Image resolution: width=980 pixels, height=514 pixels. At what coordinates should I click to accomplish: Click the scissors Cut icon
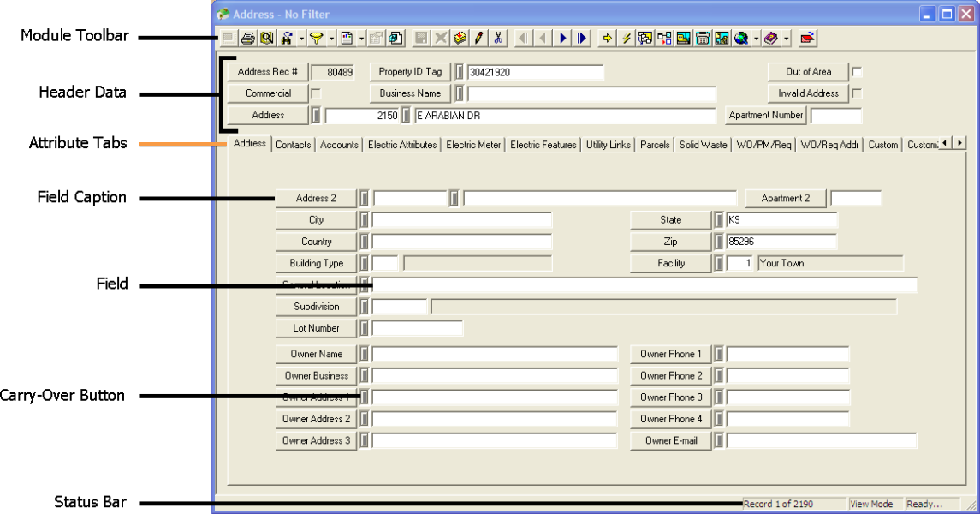point(498,39)
